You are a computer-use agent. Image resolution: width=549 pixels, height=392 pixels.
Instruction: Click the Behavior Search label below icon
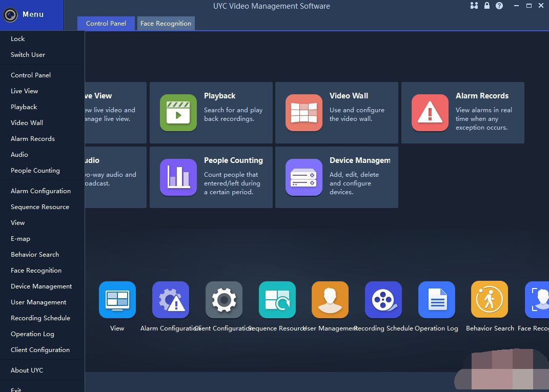490,328
